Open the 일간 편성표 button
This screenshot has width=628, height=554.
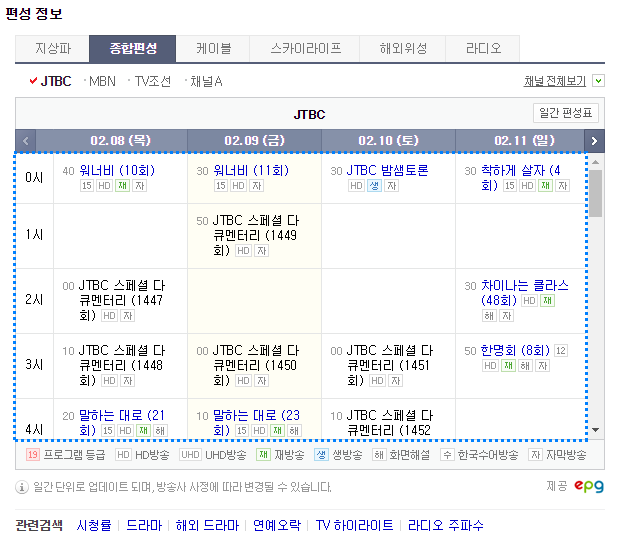pos(566,113)
